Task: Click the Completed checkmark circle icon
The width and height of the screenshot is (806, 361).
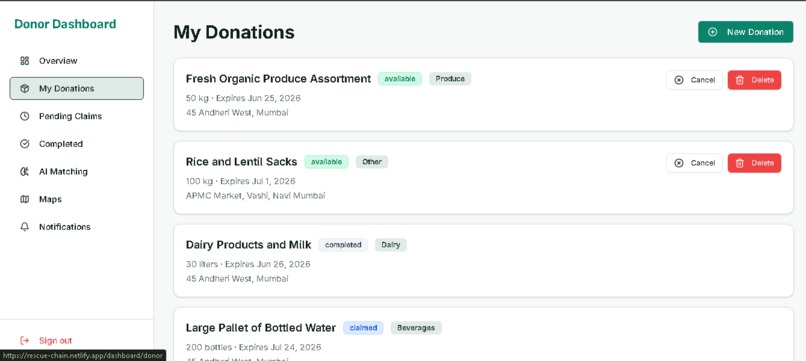Action: point(25,144)
